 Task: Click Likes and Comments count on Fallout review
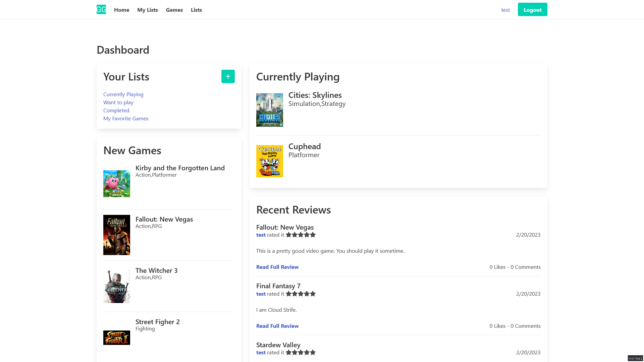coord(515,267)
